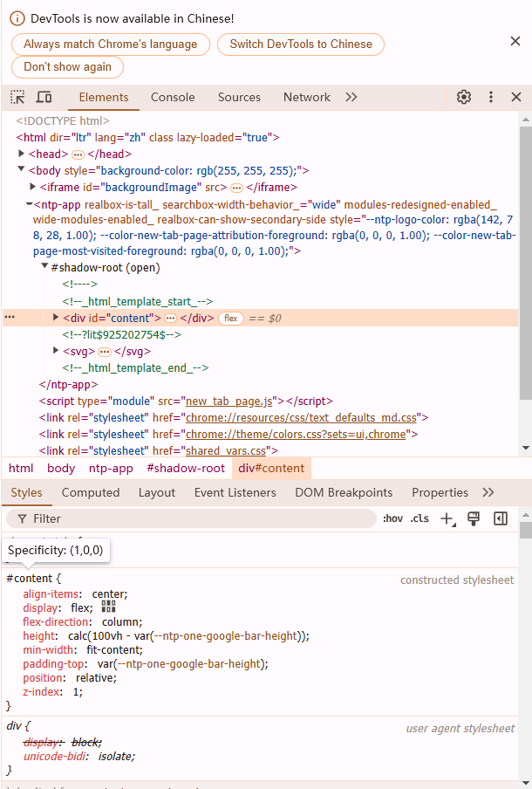The width and height of the screenshot is (532, 789).
Task: Toggle rendering emulations paintbrush icon
Action: click(x=474, y=518)
